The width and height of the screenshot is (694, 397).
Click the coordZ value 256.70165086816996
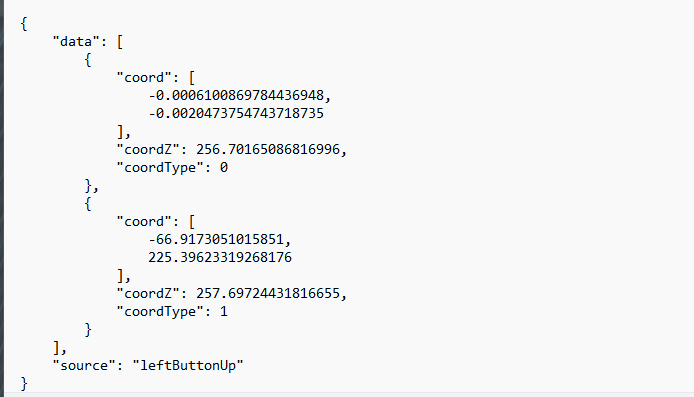coord(268,150)
